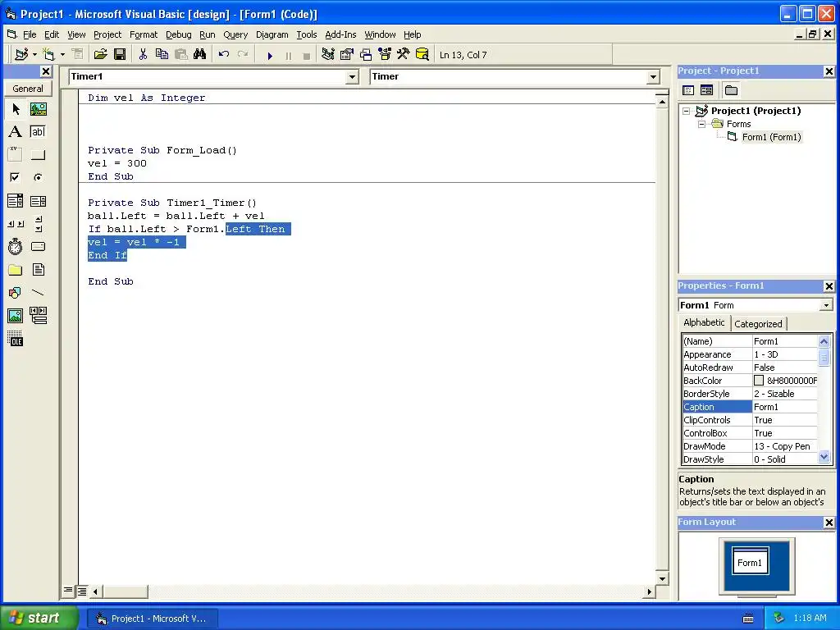Select the FileListBox control tool
The image size is (840, 630).
point(38,269)
